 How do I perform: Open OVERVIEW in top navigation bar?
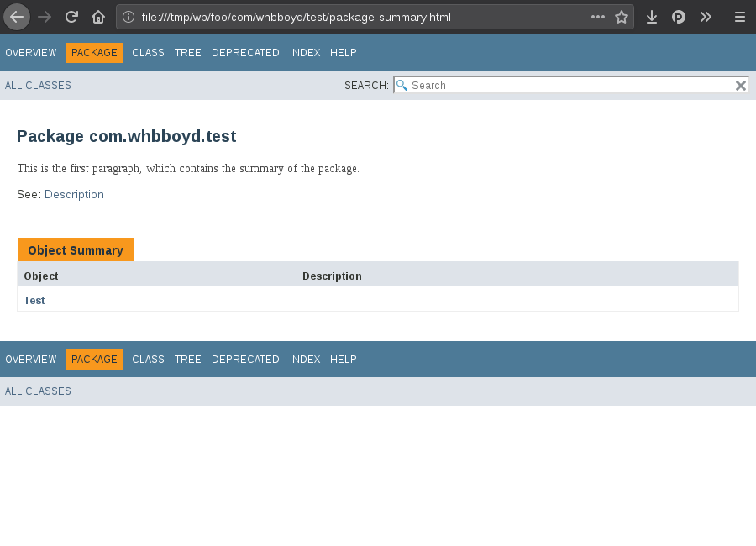tap(31, 53)
